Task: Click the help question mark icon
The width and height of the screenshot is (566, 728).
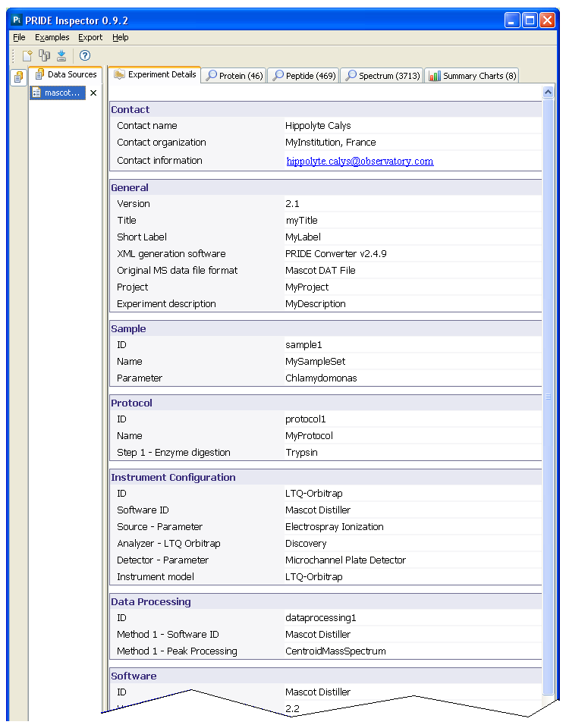Action: tap(85, 55)
